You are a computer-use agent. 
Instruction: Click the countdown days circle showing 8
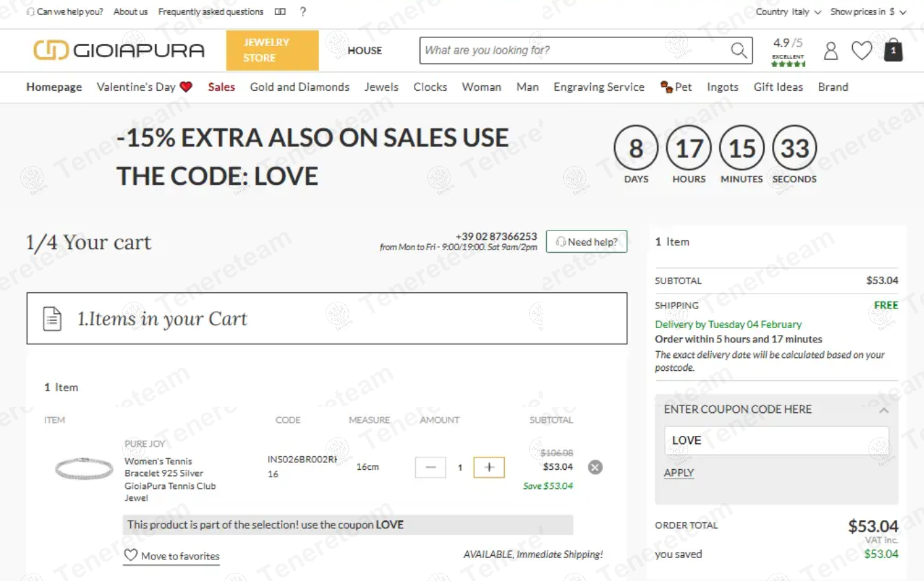(x=636, y=148)
